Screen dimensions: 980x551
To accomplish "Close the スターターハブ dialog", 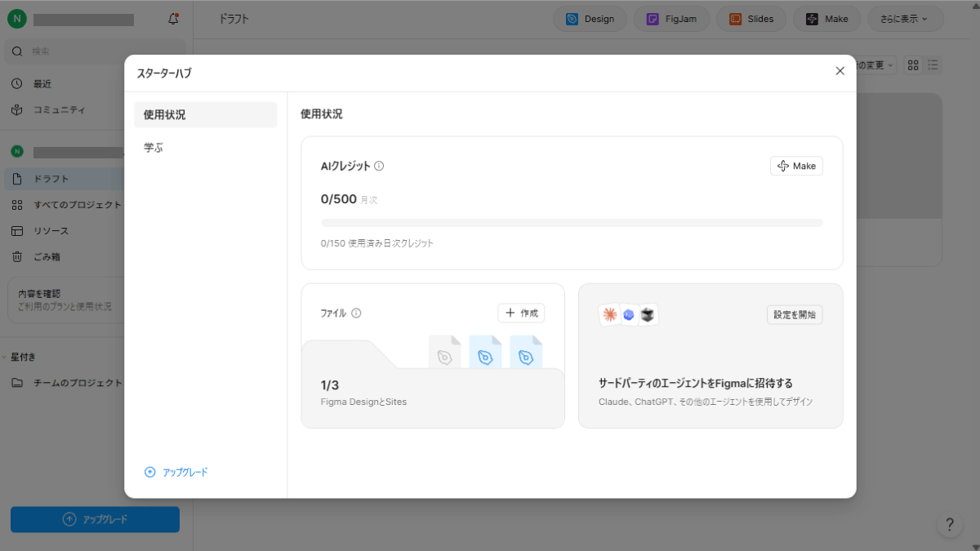I will tap(840, 71).
